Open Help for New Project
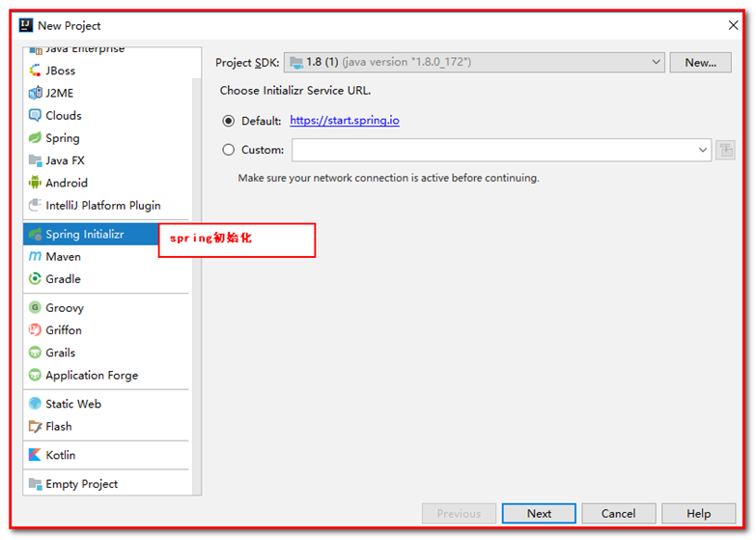This screenshot has width=756, height=540. [x=699, y=514]
